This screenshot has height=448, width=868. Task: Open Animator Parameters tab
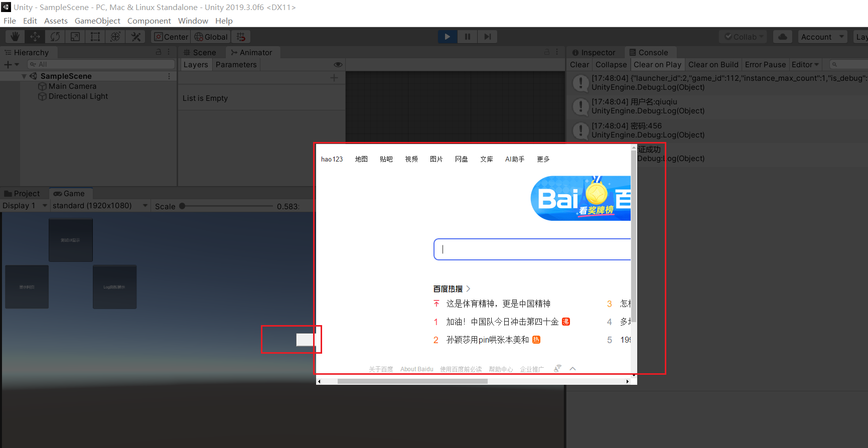tap(236, 65)
